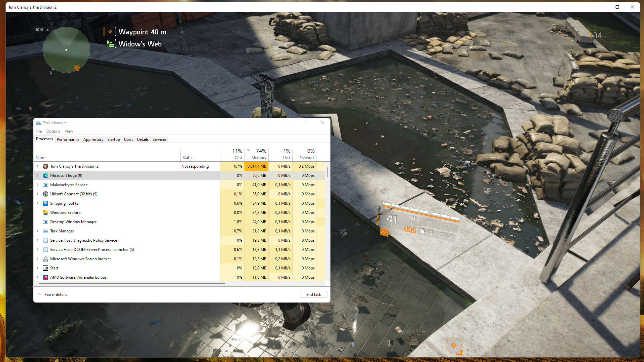Click the Task Manager title bar icon
The image size is (644, 362).
[39, 123]
